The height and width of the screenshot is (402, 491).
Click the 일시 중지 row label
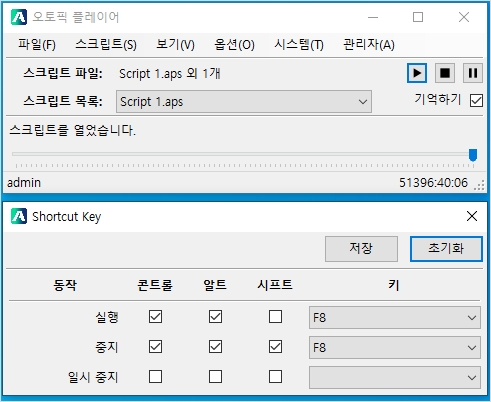[x=93, y=377]
